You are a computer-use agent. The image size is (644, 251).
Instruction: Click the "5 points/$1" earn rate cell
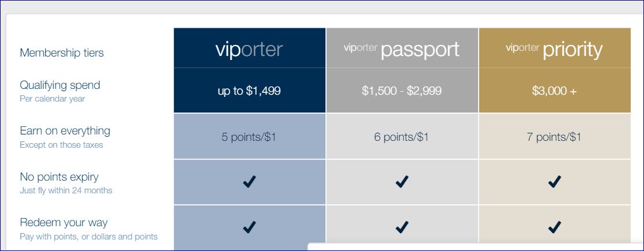249,137
